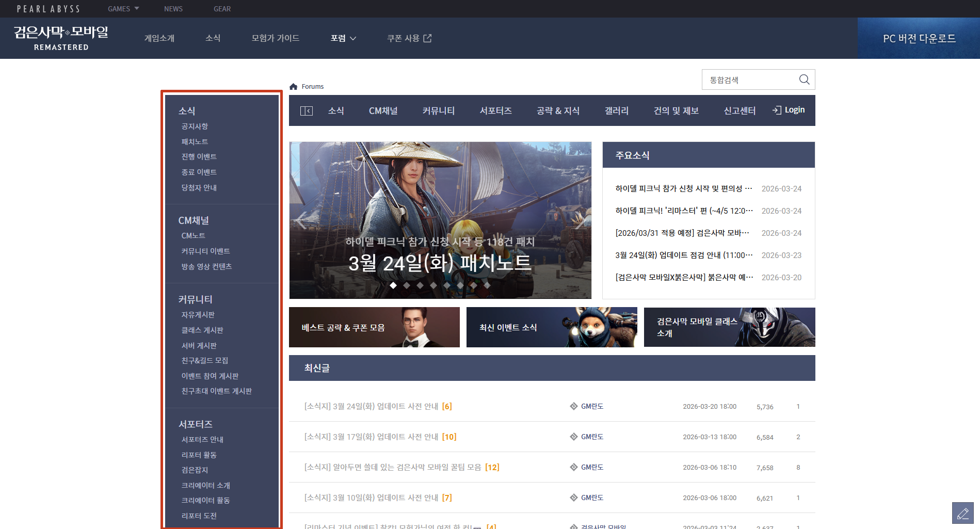
Task: Open 자유게시판 in the sidebar
Action: click(x=198, y=315)
